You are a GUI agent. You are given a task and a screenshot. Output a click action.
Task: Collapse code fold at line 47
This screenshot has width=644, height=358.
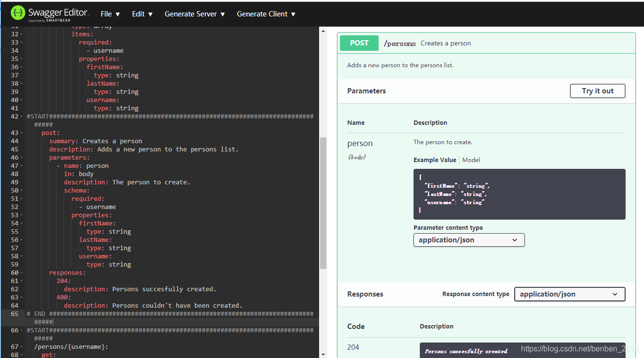point(22,165)
